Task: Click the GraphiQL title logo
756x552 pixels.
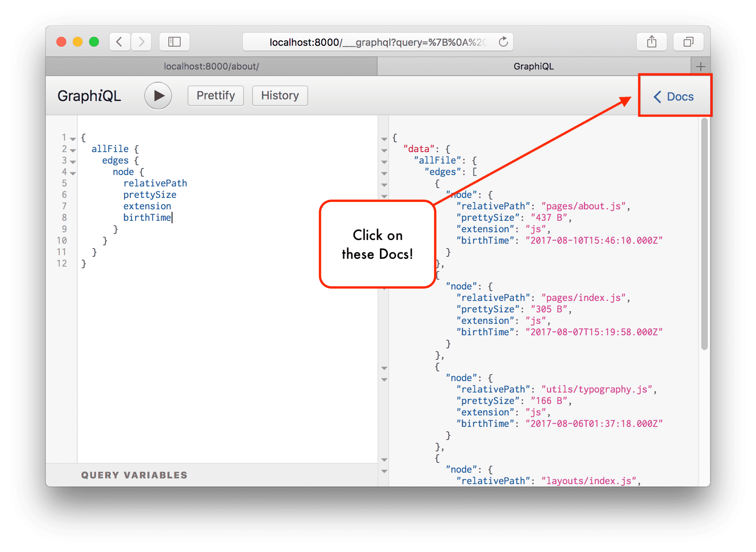Action: pyautogui.click(x=89, y=96)
